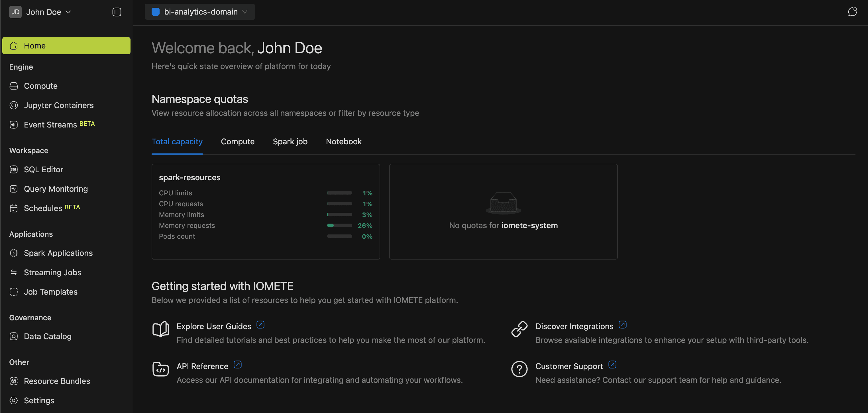Open Spark Applications

(58, 252)
